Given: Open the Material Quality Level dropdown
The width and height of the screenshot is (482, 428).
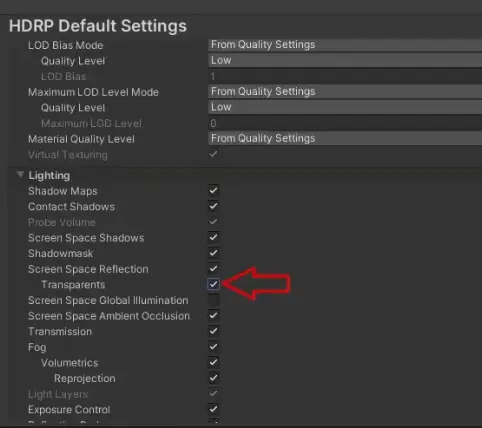Looking at the screenshot, I should coord(345,139).
